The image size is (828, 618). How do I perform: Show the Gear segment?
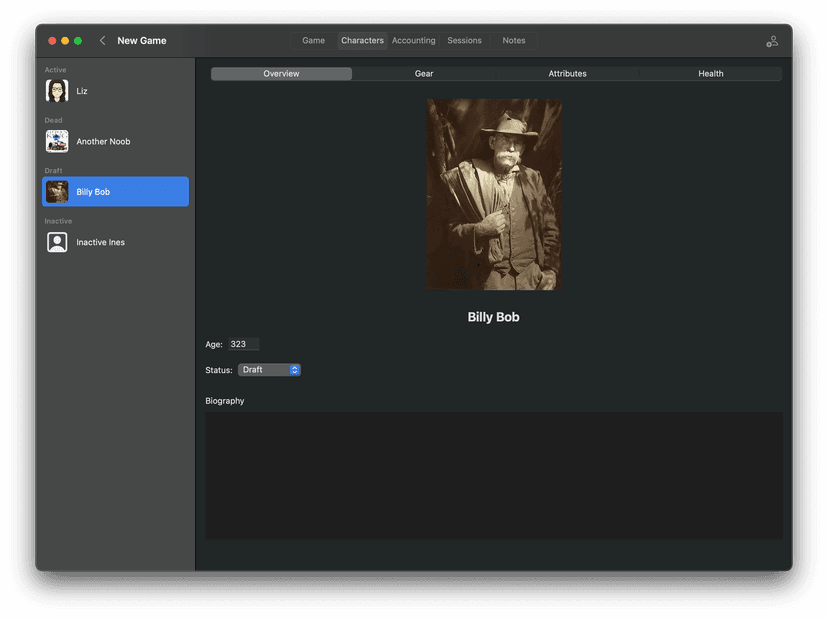click(x=424, y=74)
